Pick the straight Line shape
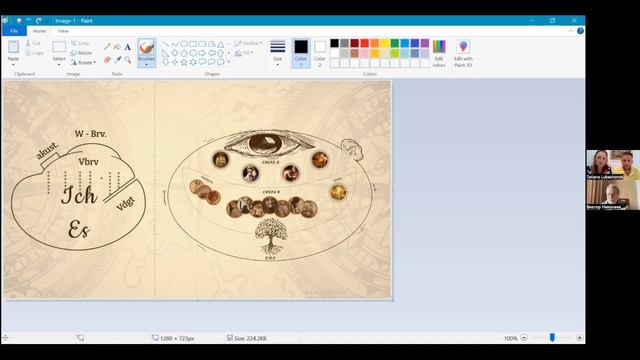 (x=165, y=44)
